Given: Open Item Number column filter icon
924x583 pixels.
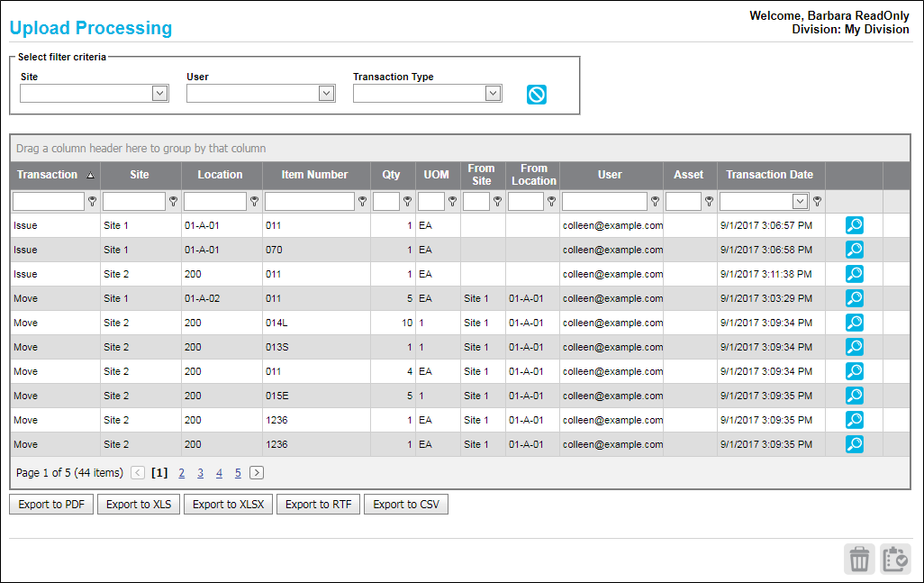Looking at the screenshot, I should [x=362, y=202].
